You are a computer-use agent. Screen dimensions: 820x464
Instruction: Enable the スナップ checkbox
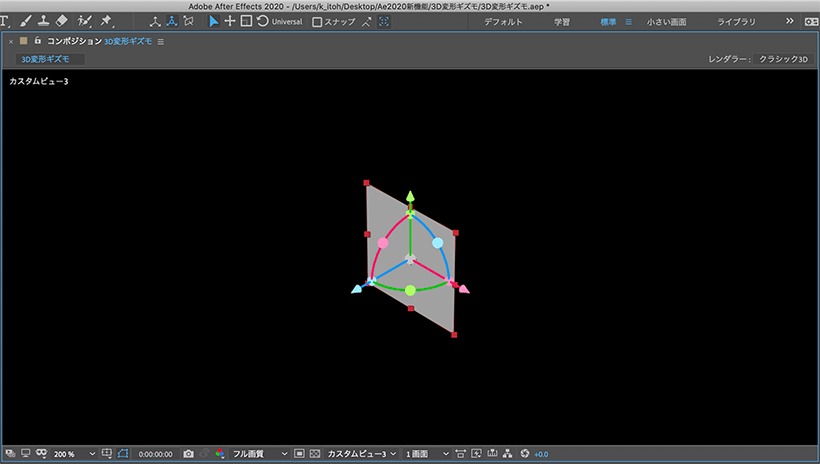(x=317, y=22)
